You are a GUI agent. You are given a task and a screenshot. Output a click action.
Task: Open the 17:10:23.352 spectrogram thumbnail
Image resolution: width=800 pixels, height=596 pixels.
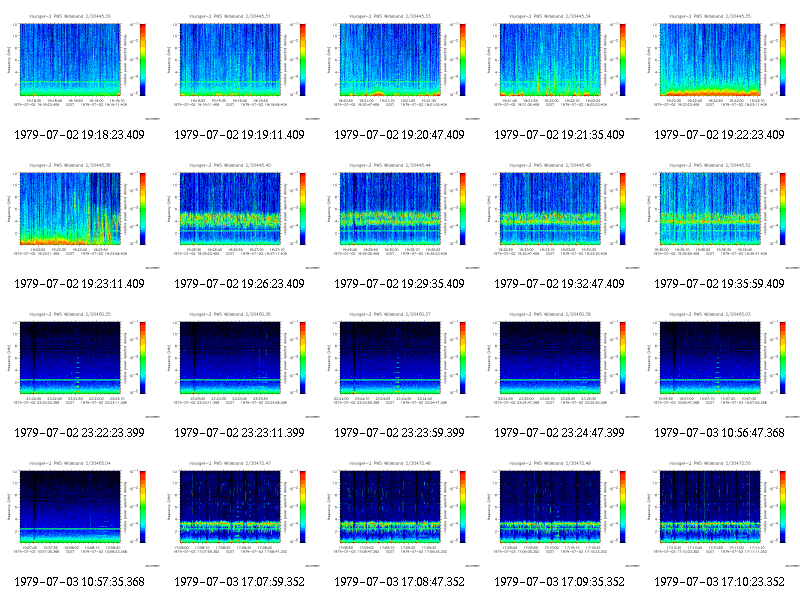[x=720, y=513]
